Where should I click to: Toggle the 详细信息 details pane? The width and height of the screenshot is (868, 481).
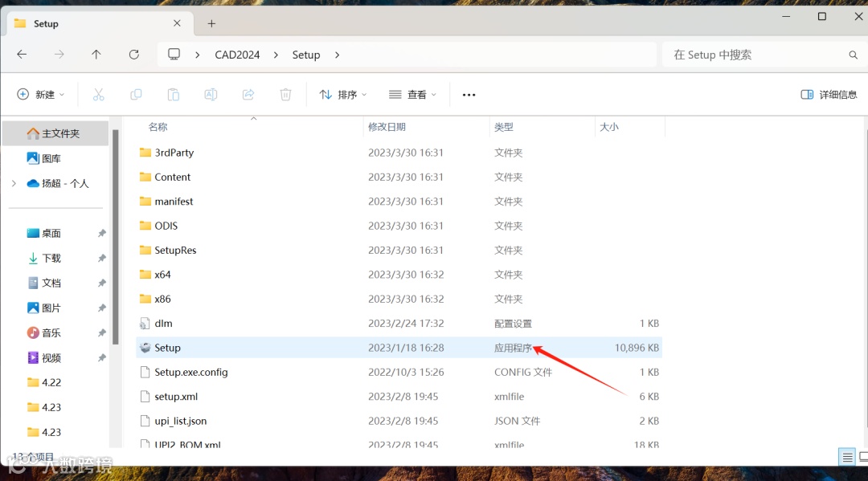click(x=829, y=95)
